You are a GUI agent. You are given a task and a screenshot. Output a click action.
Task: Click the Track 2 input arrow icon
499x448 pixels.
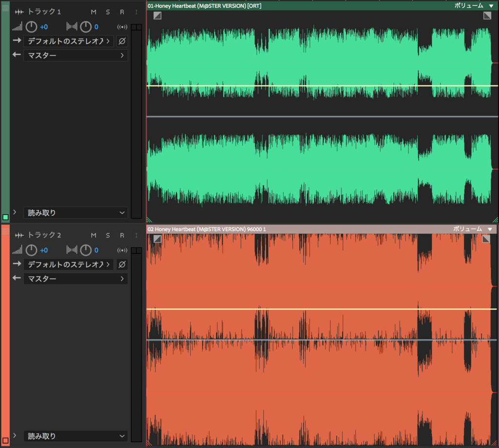coord(17,263)
